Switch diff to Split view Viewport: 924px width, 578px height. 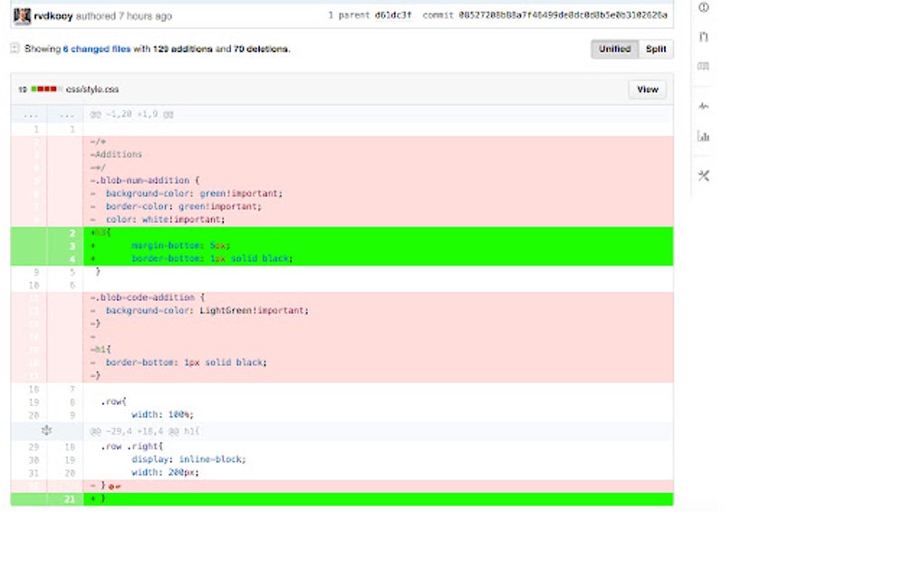pyautogui.click(x=656, y=49)
